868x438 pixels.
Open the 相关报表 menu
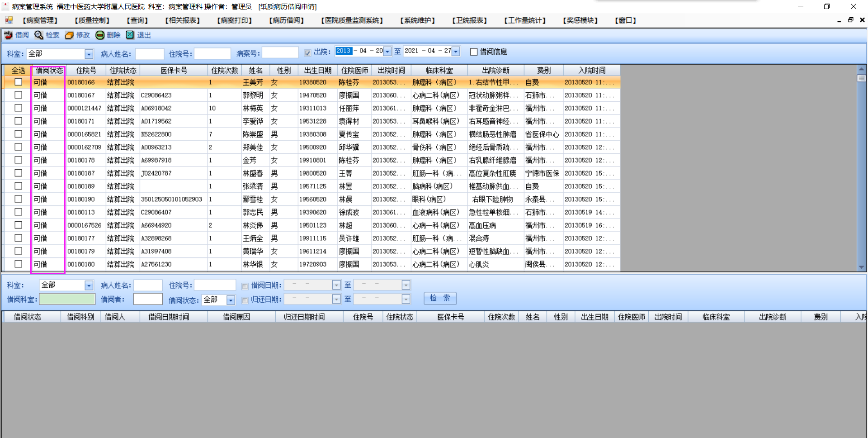tap(183, 20)
